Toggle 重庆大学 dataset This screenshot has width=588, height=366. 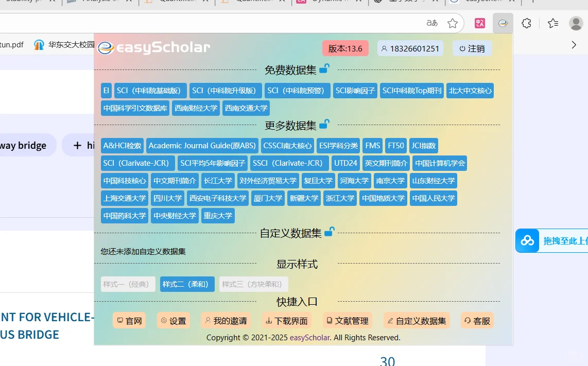(x=218, y=216)
